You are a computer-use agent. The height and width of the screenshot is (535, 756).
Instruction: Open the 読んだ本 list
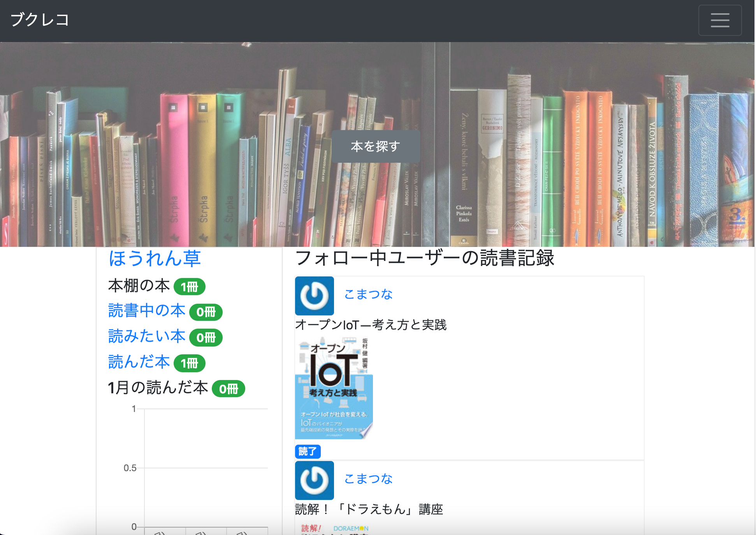(139, 362)
